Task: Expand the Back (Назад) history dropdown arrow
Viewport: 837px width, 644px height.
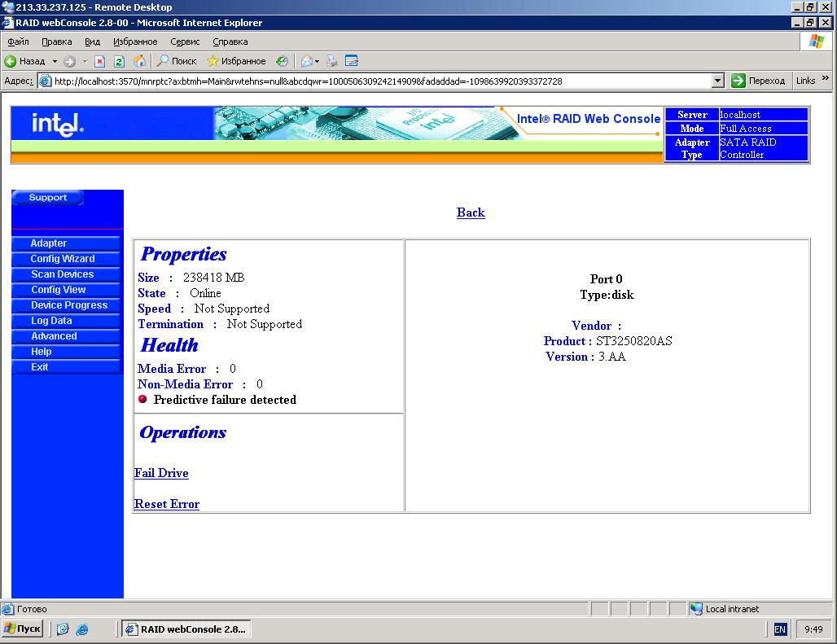Action: click(x=55, y=61)
